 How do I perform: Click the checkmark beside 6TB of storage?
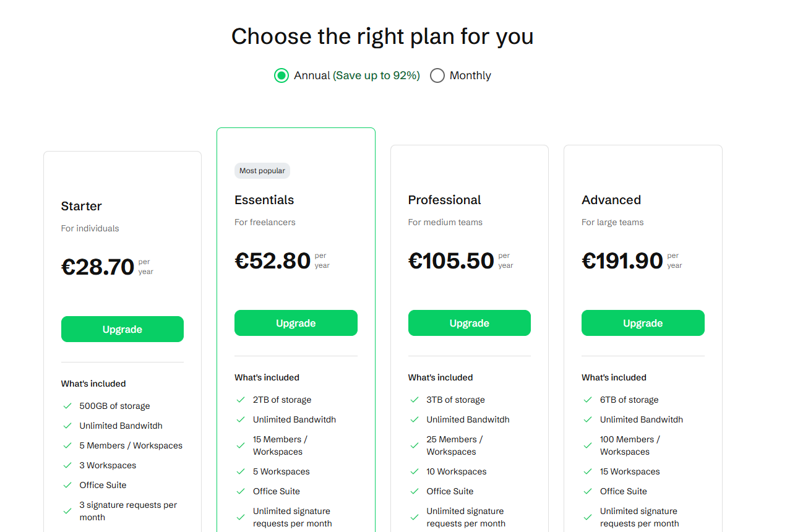588,400
